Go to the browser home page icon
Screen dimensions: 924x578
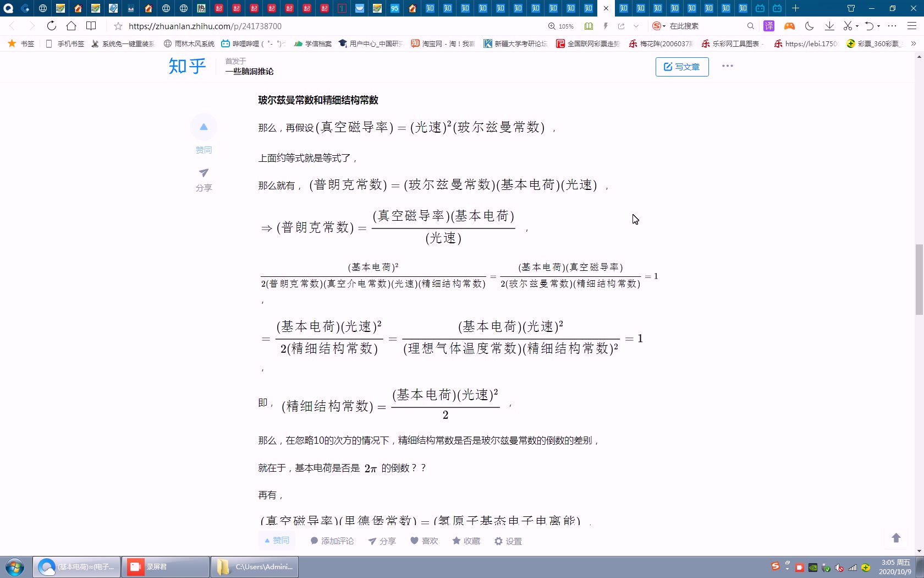pyautogui.click(x=71, y=26)
